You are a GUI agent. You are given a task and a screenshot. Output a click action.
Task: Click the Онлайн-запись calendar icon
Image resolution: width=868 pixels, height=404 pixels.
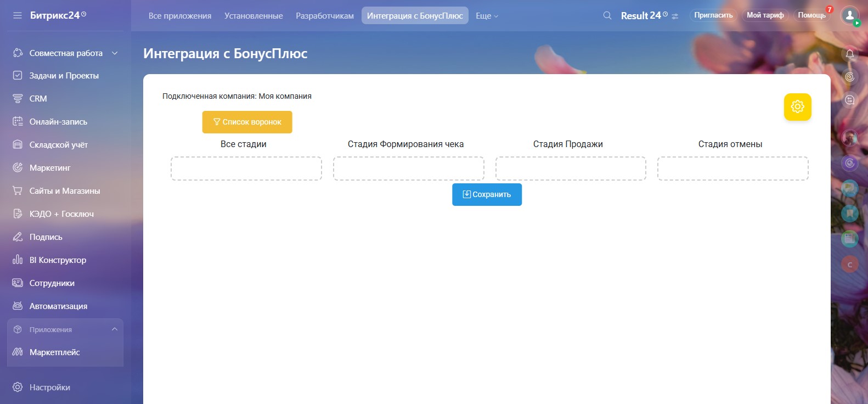pos(18,122)
